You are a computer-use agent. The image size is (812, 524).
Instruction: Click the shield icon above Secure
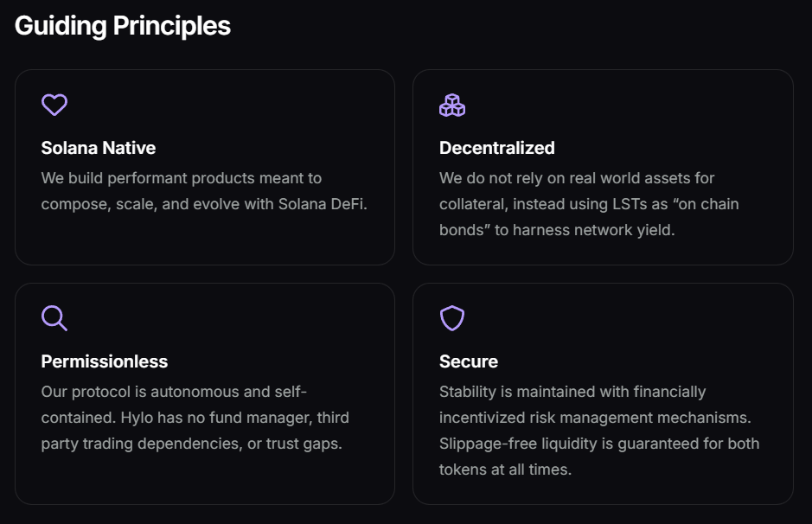coord(452,318)
